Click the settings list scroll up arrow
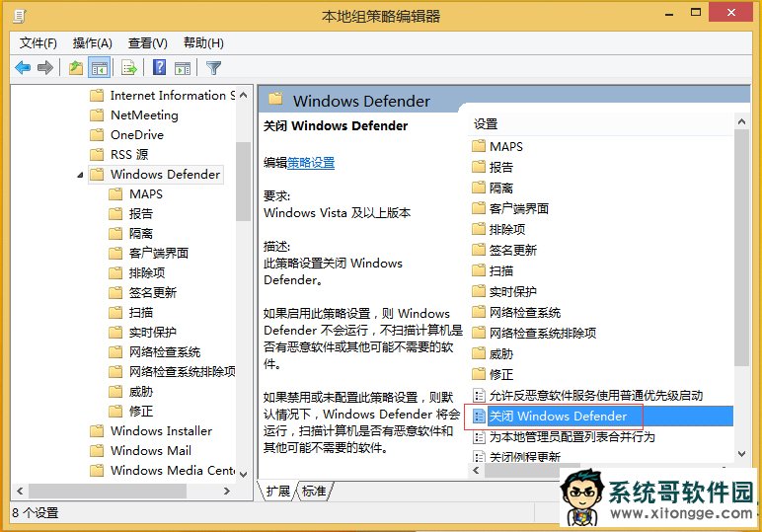 coord(741,121)
